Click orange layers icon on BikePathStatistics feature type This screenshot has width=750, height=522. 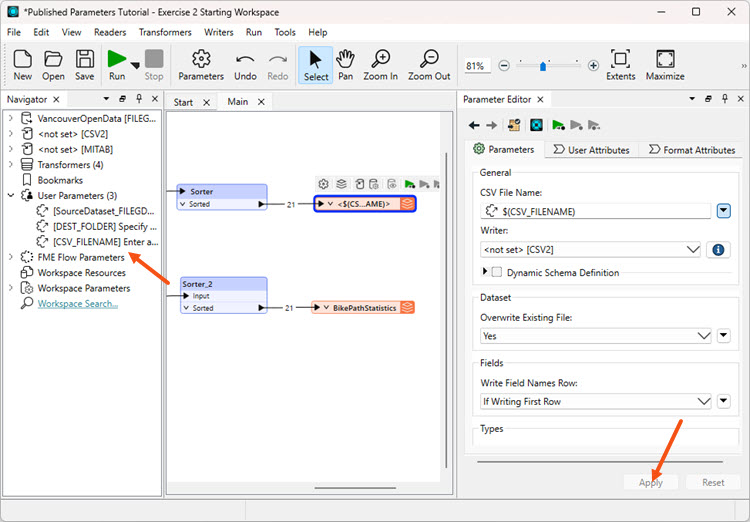pos(408,307)
